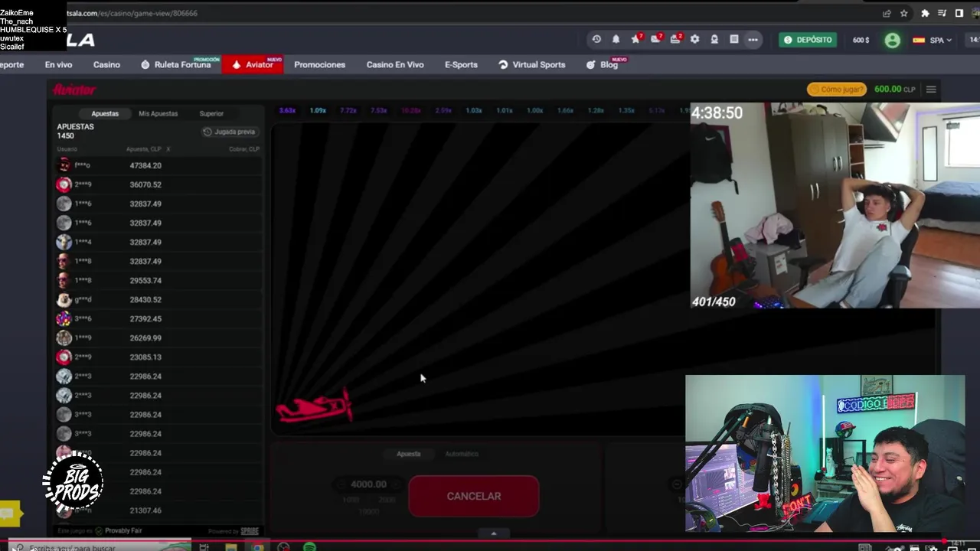Switch to the Apuestas tab in bets list
Screen dimensions: 980x551
(x=105, y=113)
